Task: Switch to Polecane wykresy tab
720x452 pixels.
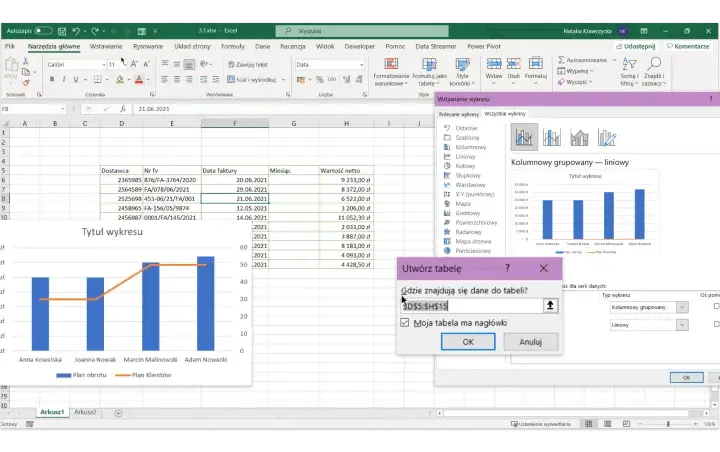Action: 459,114
